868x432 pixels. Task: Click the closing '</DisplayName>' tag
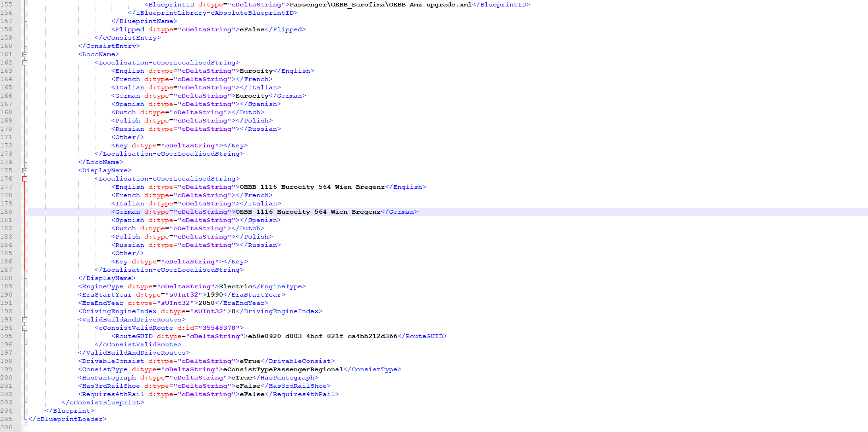[107, 278]
